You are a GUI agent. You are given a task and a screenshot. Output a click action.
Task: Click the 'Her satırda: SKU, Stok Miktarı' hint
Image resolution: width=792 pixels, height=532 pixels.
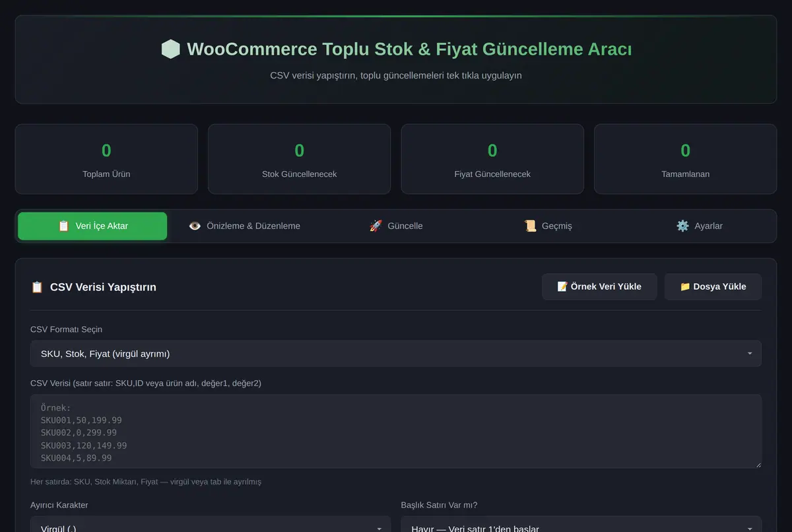click(x=146, y=482)
